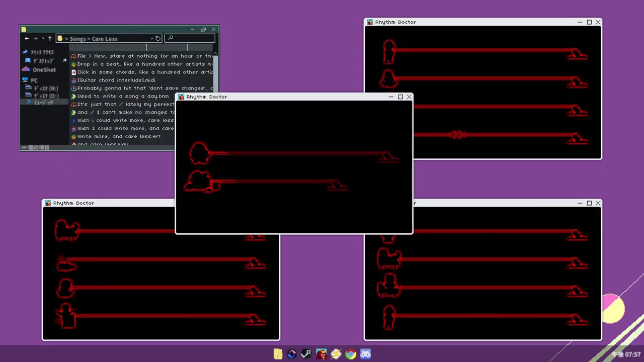Close the top-right Rhythm Doctor window
Viewport: 644px width, 362px height.
click(598, 22)
